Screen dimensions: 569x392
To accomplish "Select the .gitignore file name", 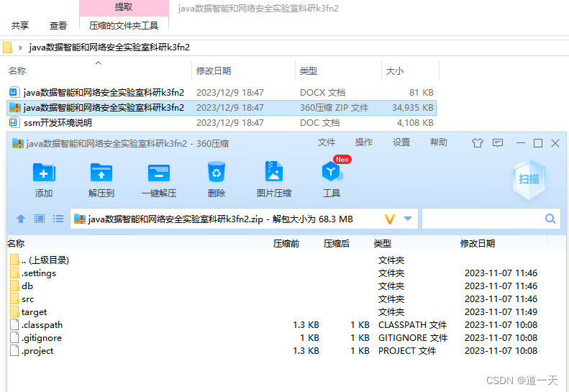I will coord(42,338).
